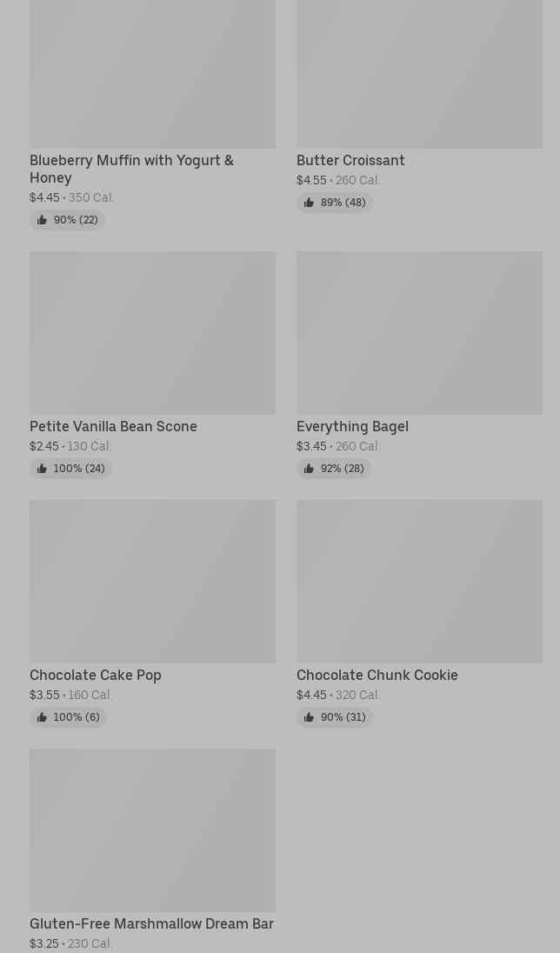The width and height of the screenshot is (560, 953).
Task: Click the Petite Vanilla Bean Scone image
Action: coord(152,333)
